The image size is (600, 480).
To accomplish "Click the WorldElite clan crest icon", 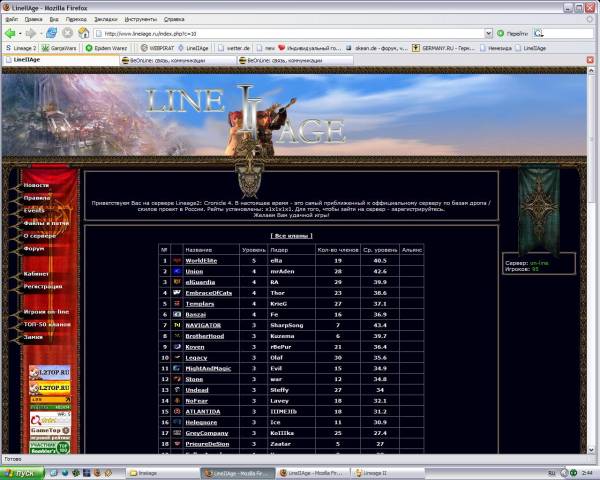I will click(177, 261).
